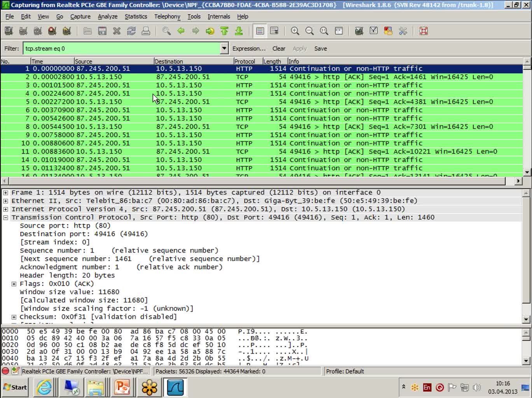Open the View menu
Image resolution: width=532 pixels, height=398 pixels.
point(43,16)
